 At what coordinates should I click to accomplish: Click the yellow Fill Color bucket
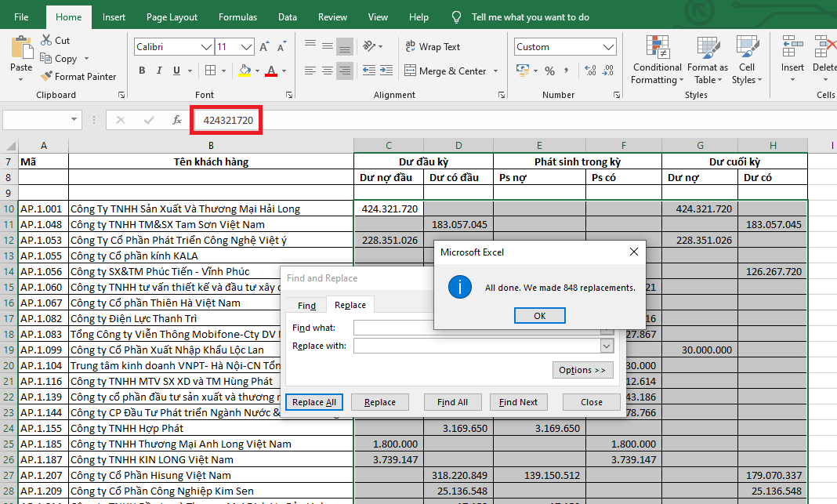245,71
